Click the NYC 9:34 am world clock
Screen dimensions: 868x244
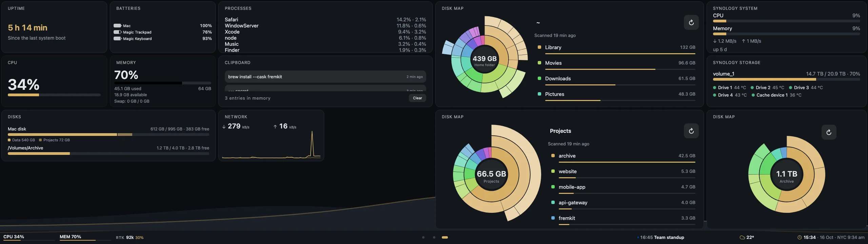851,238
